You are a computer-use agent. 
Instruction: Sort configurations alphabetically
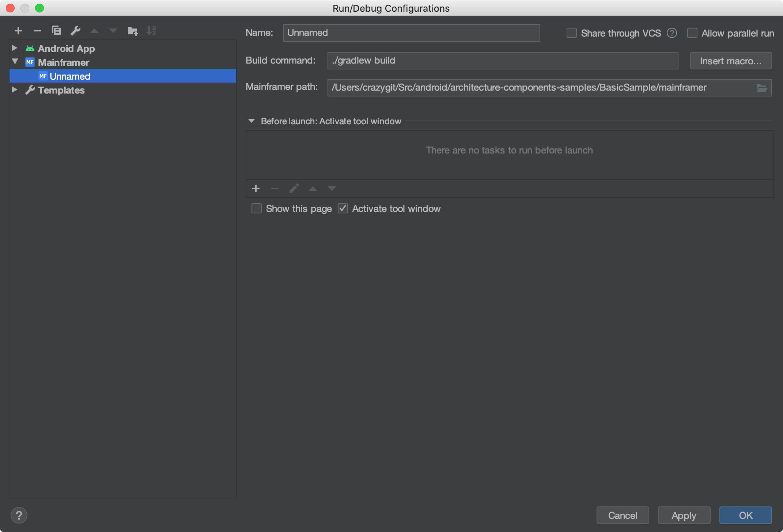pos(151,31)
